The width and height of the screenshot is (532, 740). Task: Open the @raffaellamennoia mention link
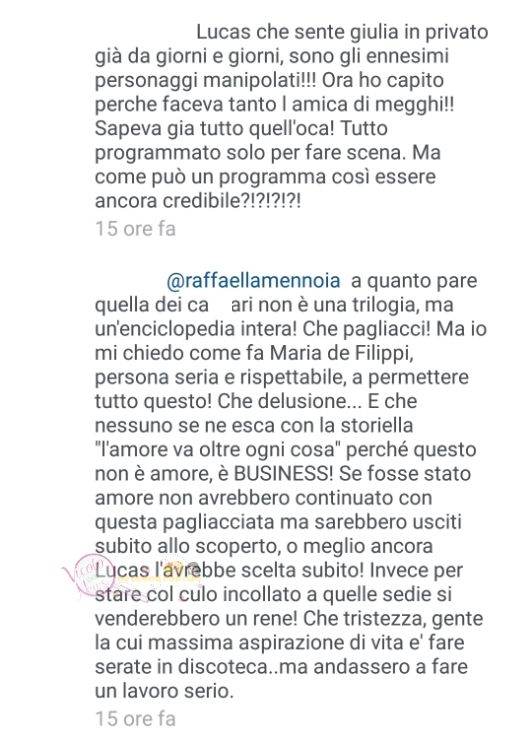[253, 281]
